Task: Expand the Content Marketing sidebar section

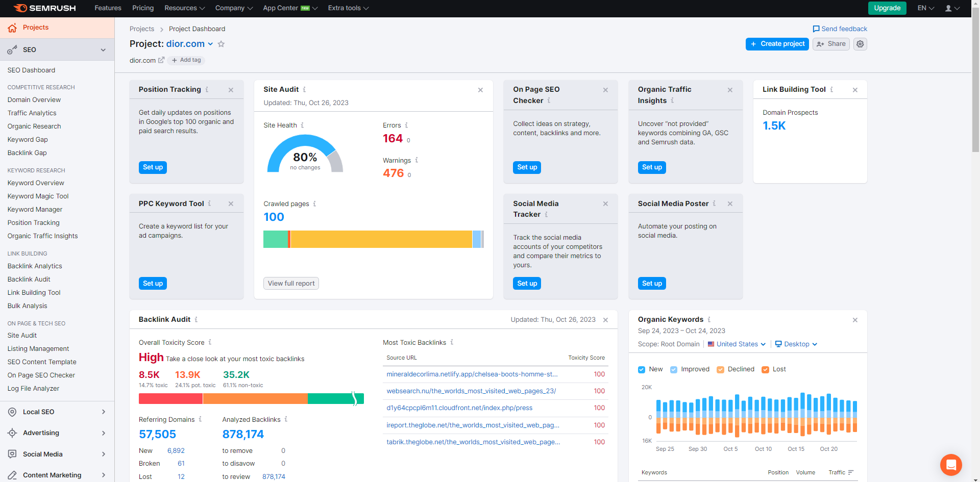Action: click(104, 475)
